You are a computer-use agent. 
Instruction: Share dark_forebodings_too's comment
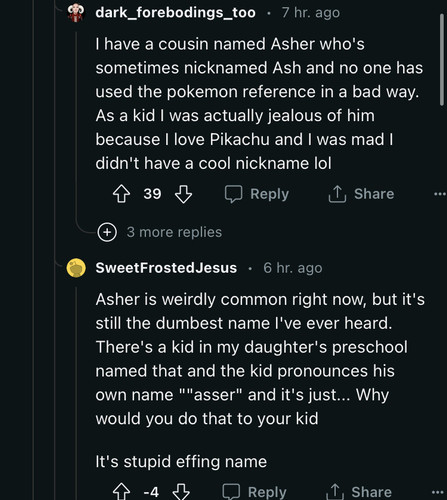tap(361, 194)
